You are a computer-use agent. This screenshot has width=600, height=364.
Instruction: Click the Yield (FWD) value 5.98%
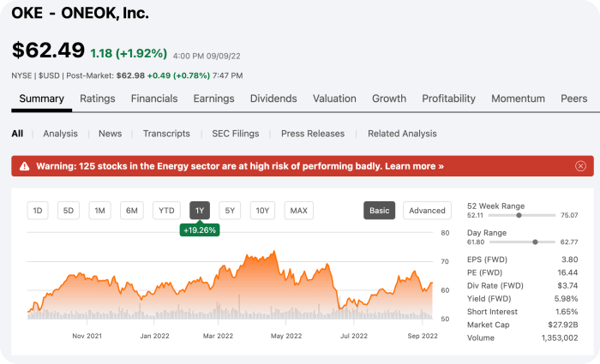click(566, 299)
